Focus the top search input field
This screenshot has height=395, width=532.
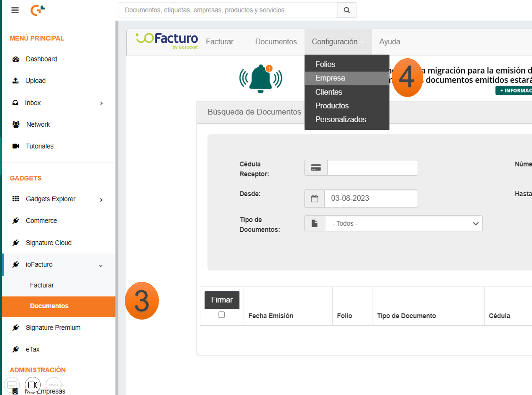coord(228,10)
